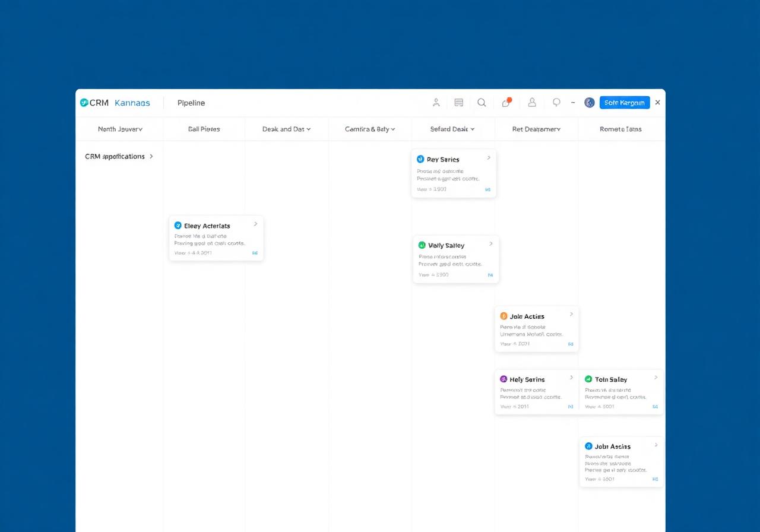The width and height of the screenshot is (760, 532).
Task: Click the date line on Rey Saries card
Action: (x=432, y=189)
